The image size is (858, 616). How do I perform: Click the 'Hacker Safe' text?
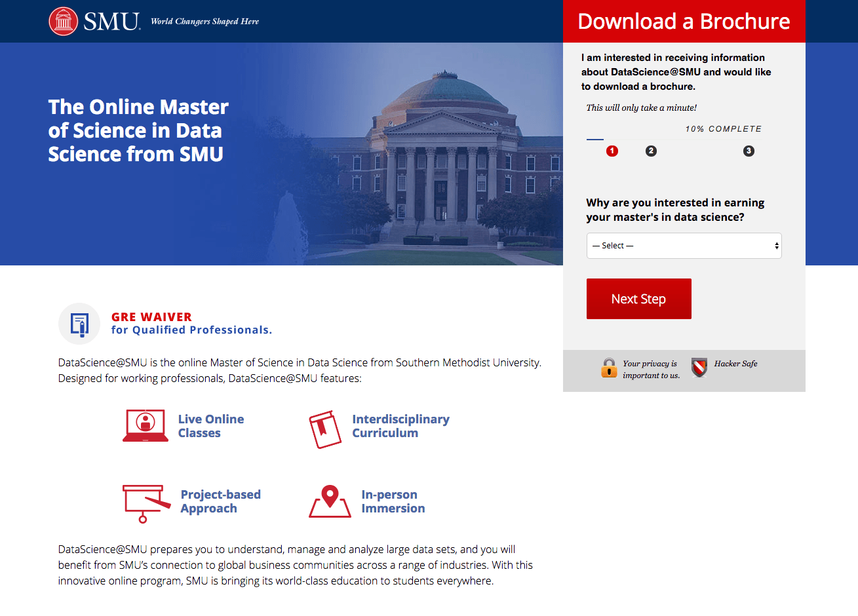click(x=735, y=364)
